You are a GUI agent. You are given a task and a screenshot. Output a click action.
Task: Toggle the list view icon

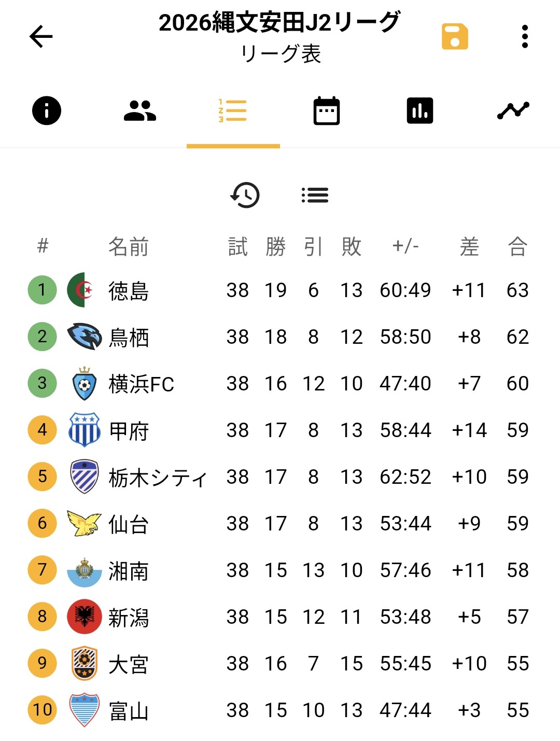coord(315,195)
